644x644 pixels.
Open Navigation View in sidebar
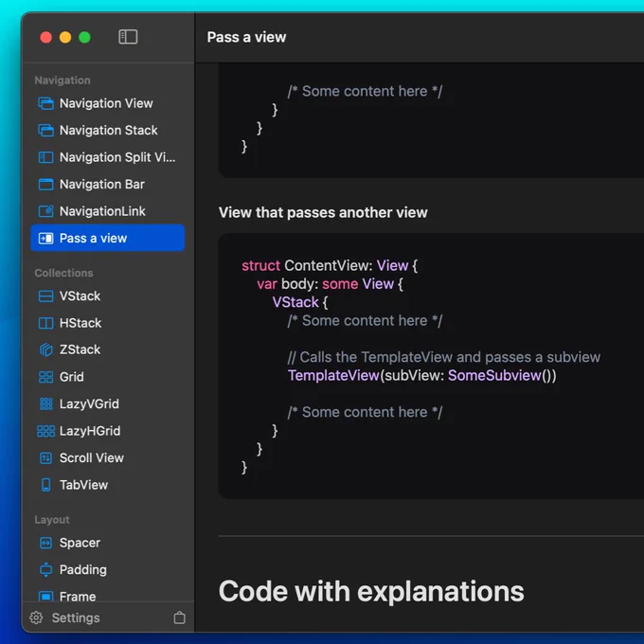108,103
